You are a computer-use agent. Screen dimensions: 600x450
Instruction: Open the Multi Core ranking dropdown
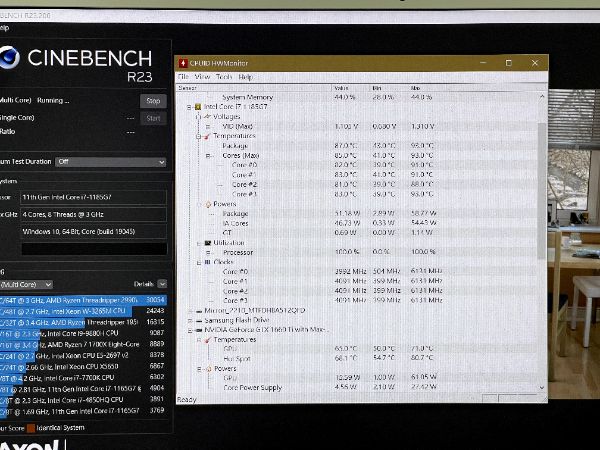point(26,284)
